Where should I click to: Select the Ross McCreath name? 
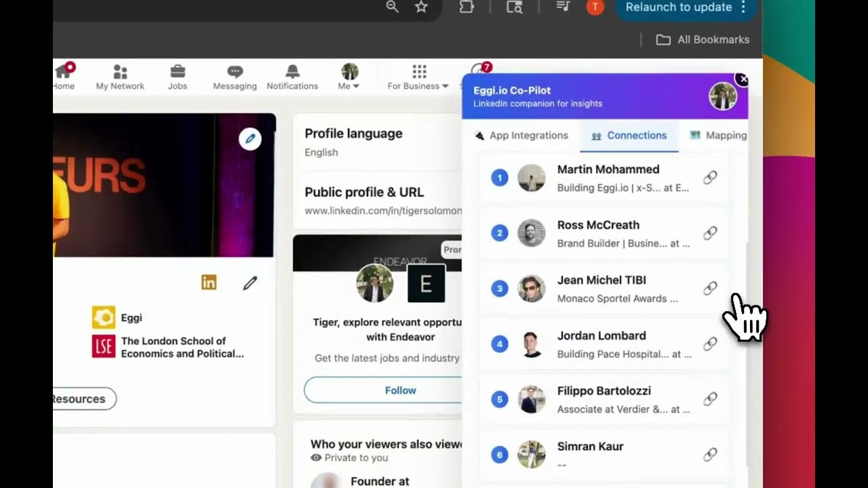point(598,225)
